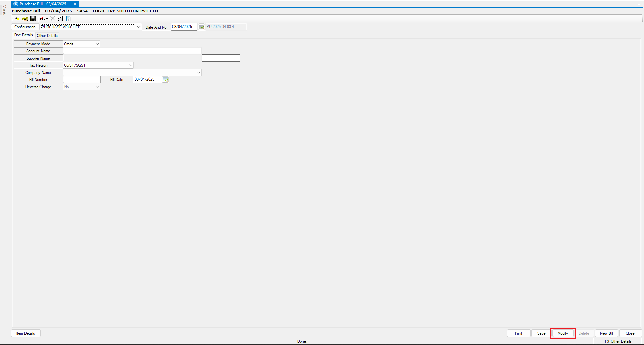Image resolution: width=644 pixels, height=345 pixels.
Task: Click the new document toolbar icon
Action: click(17, 19)
